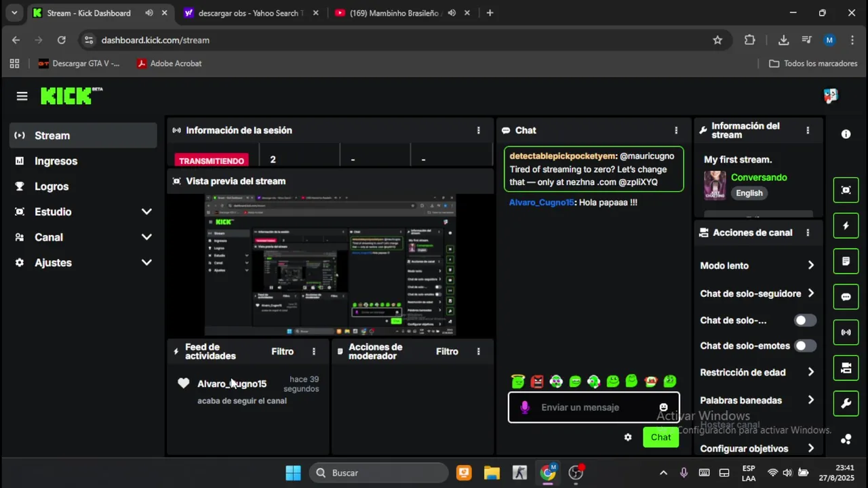Open Modo lento settings arrow
This screenshot has height=488, width=868.
point(811,266)
